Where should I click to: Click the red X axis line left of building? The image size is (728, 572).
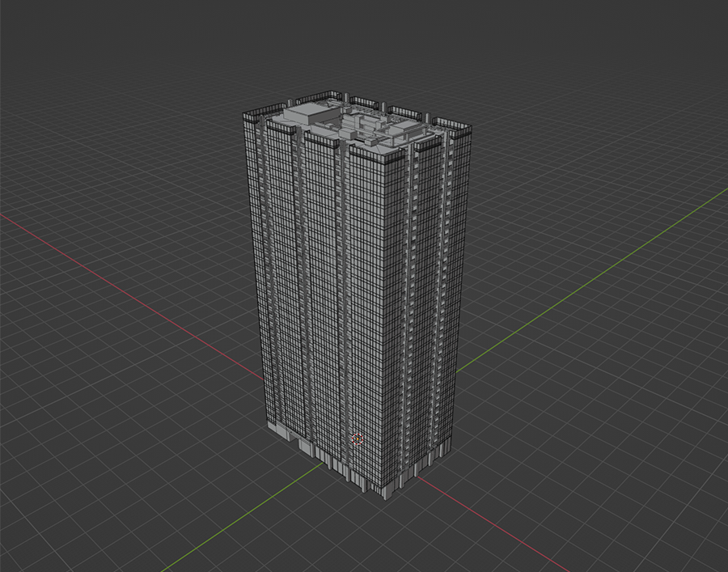tap(121, 266)
